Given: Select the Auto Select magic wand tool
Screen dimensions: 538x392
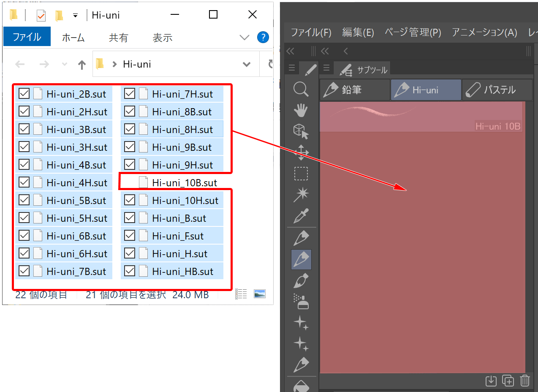Looking at the screenshot, I should pos(301,195).
